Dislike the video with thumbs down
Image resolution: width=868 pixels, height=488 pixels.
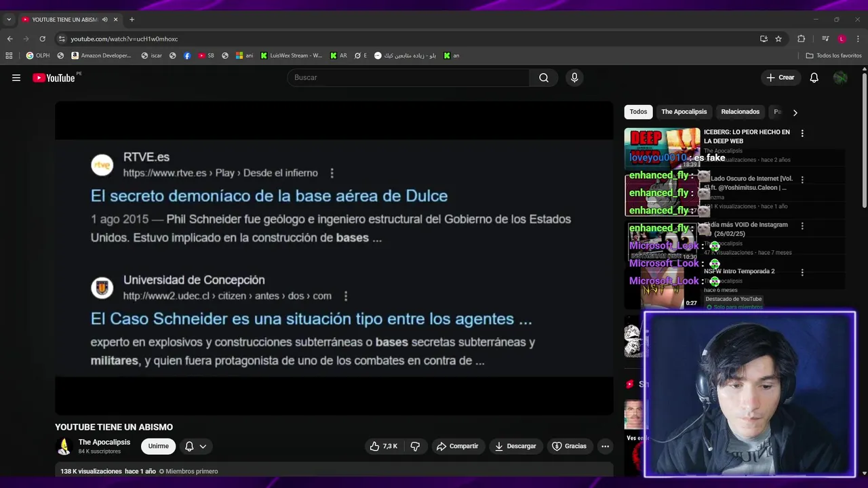coord(415,446)
